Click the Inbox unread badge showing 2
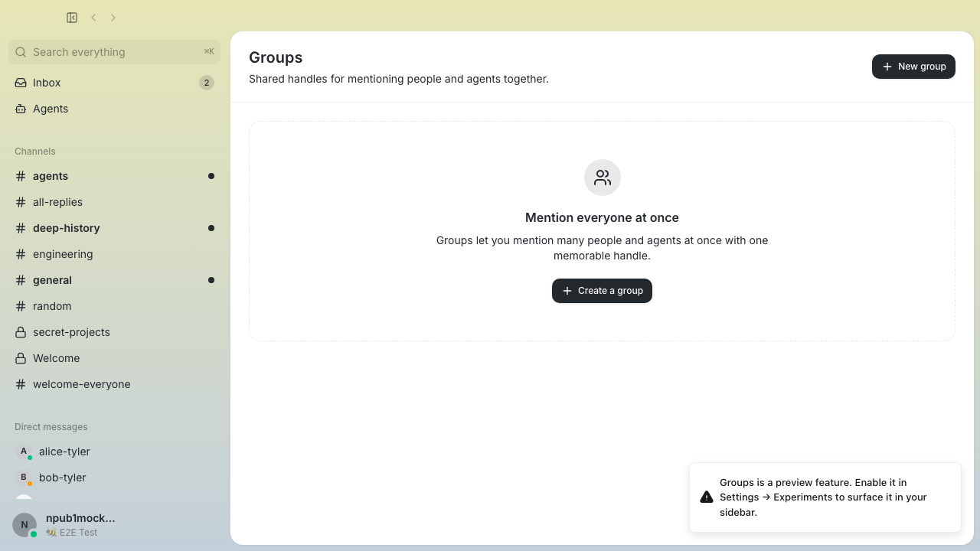This screenshot has height=551, width=980. pos(207,83)
